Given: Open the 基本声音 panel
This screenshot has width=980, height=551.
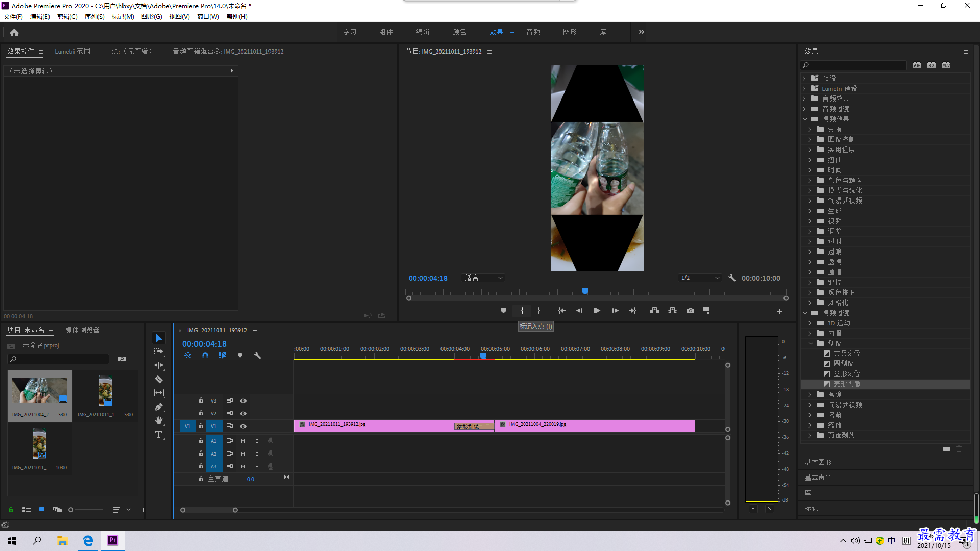Looking at the screenshot, I should point(818,478).
